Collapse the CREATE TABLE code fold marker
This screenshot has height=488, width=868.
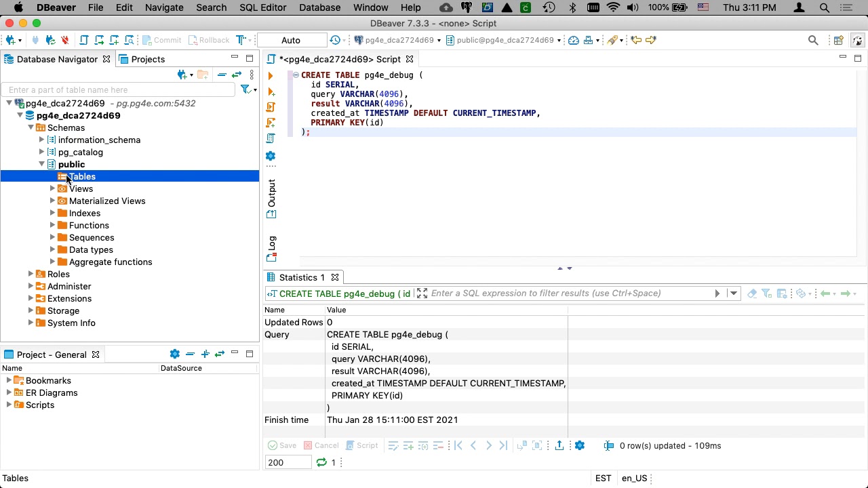pyautogui.click(x=296, y=75)
